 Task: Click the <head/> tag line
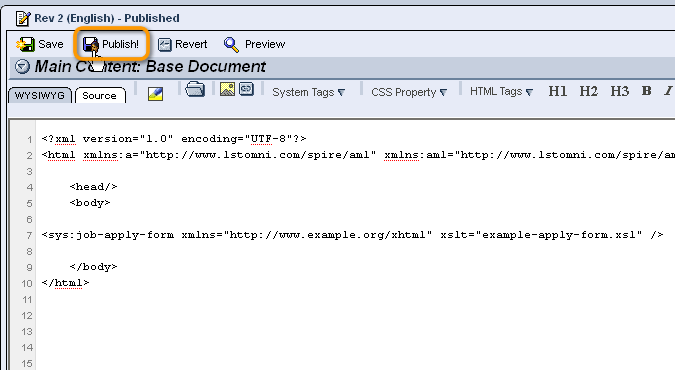93,187
